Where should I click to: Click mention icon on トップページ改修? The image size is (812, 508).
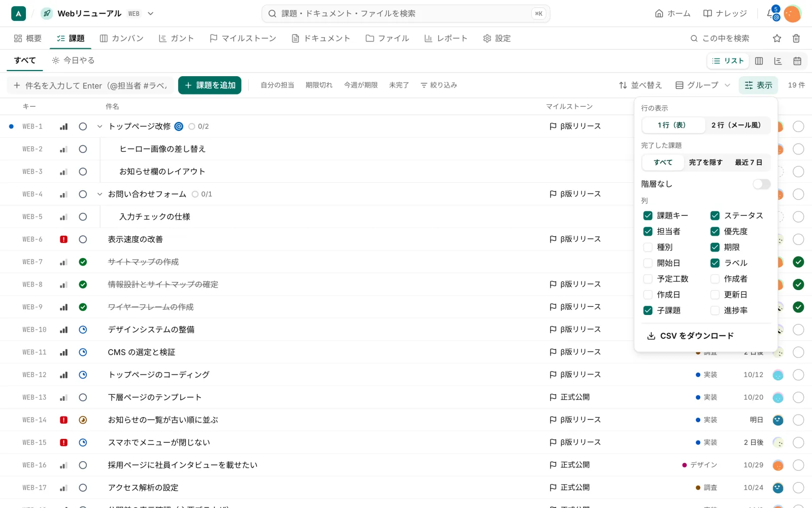179,126
